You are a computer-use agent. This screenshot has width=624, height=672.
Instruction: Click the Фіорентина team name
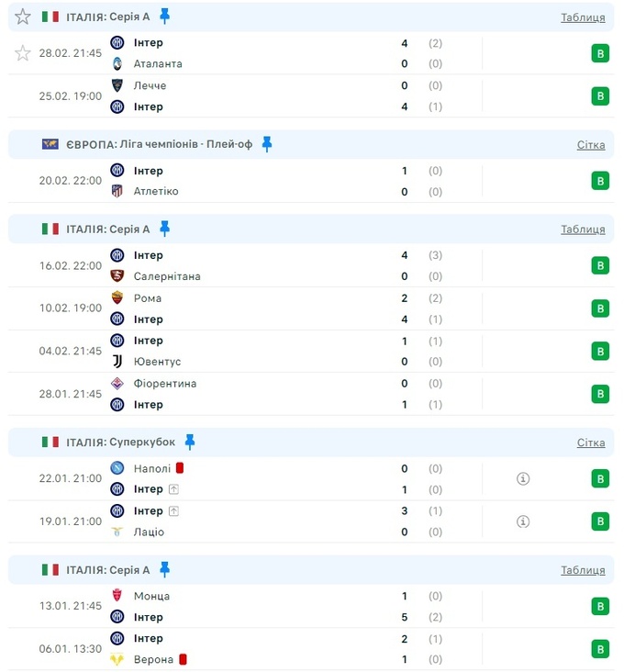[x=165, y=384]
